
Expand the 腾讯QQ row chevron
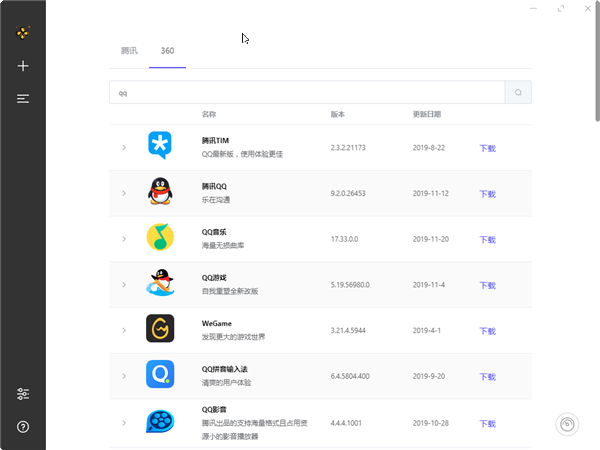(x=124, y=193)
